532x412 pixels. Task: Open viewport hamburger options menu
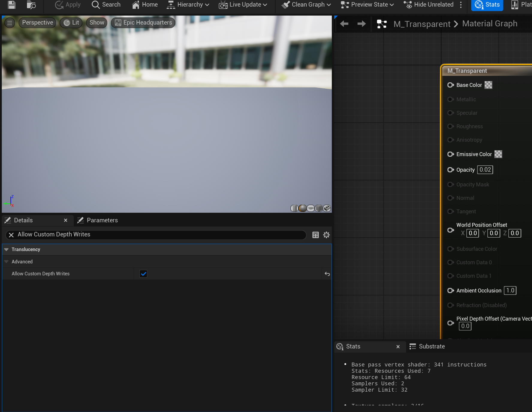point(10,23)
